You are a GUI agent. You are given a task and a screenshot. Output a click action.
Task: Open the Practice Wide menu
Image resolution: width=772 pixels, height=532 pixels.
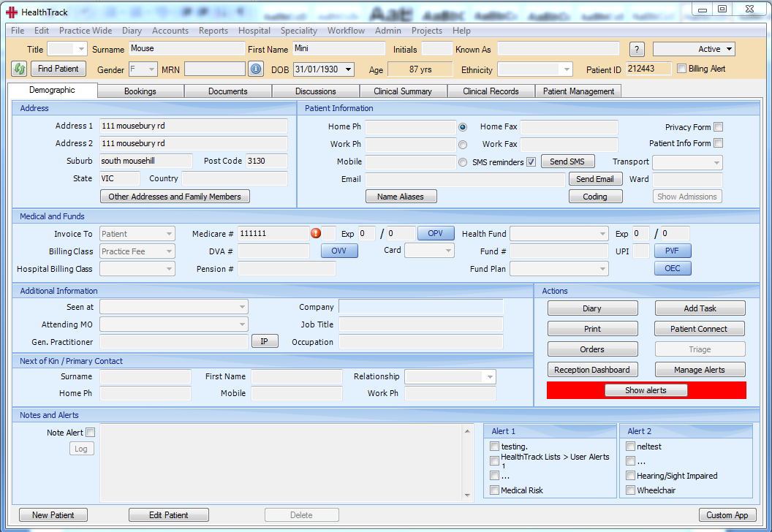click(x=86, y=31)
